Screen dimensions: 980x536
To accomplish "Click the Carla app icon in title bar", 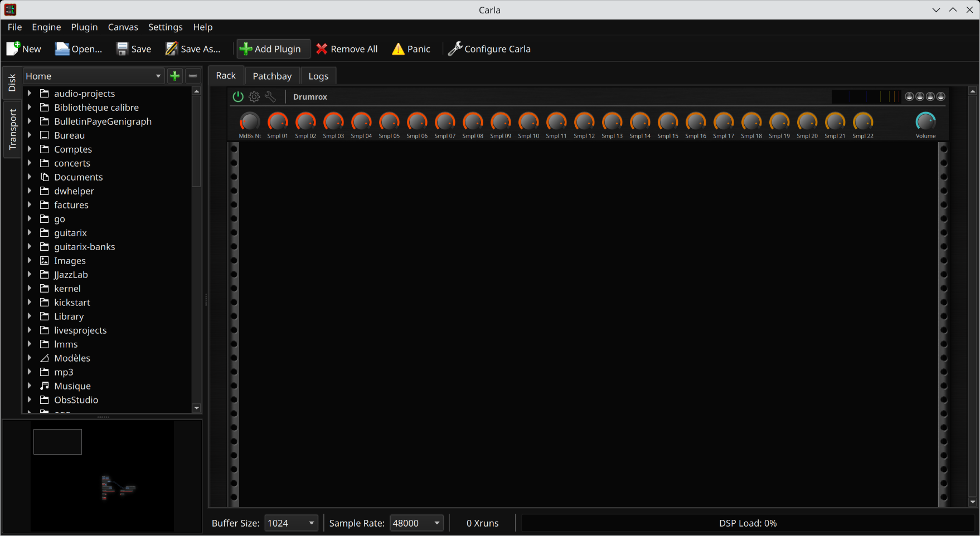I will 10,9.
